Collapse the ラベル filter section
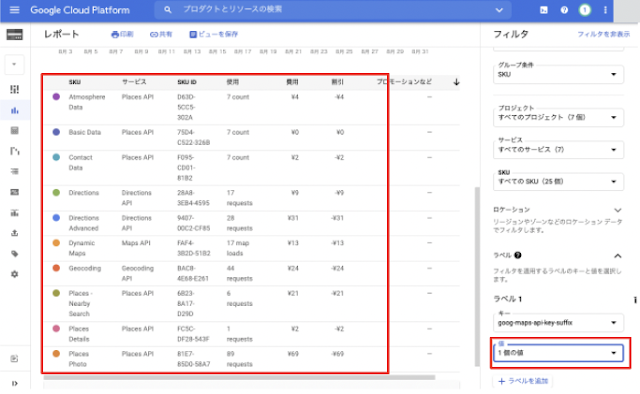This screenshot has height=394, width=640. 618,256
